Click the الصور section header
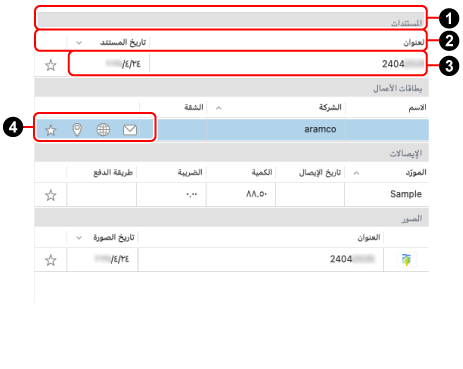463x369 pixels. point(232,218)
